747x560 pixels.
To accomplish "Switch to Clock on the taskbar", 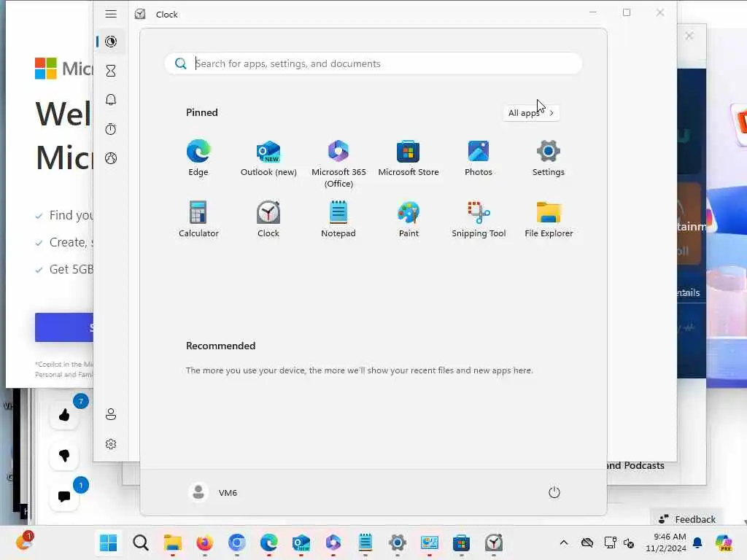I will pyautogui.click(x=494, y=542).
